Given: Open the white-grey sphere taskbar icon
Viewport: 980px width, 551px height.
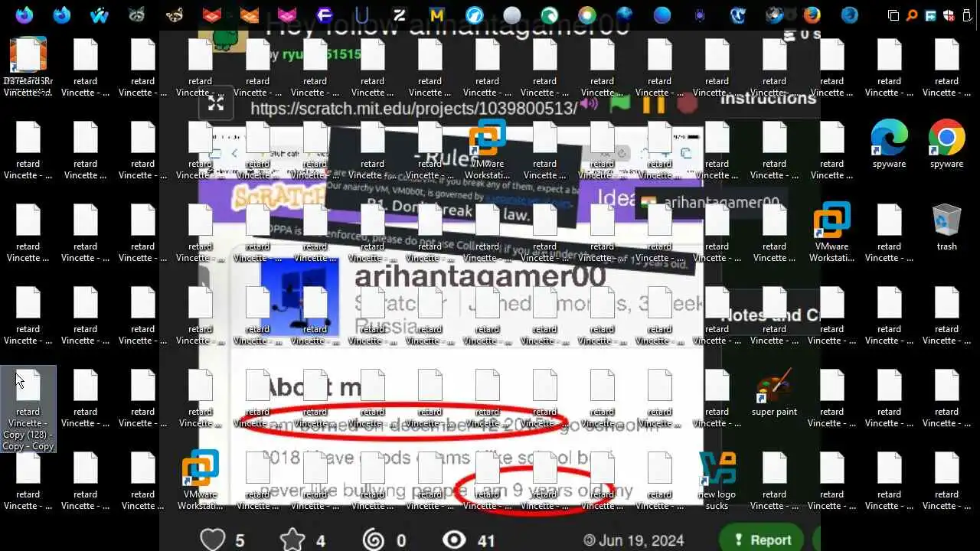Looking at the screenshot, I should (x=512, y=15).
